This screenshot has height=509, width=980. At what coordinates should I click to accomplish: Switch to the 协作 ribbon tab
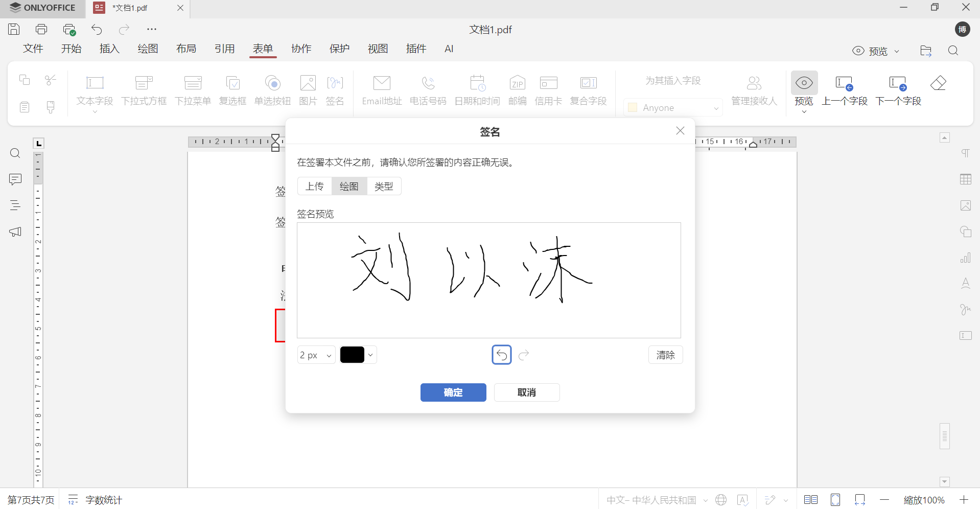pos(301,49)
